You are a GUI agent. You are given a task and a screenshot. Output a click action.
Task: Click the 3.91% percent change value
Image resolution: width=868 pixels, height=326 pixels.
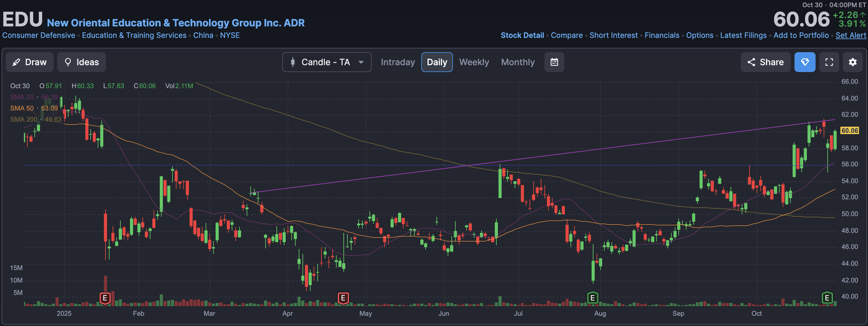pos(852,24)
